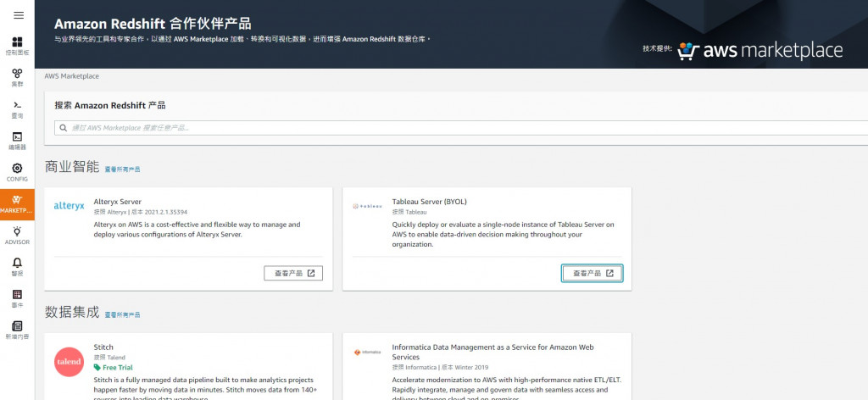View the Alteryx Server product

pyautogui.click(x=293, y=274)
